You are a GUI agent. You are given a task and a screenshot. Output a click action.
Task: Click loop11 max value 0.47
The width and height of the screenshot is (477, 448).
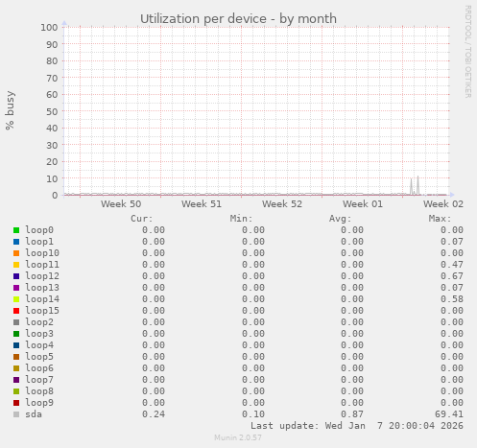[452, 265]
